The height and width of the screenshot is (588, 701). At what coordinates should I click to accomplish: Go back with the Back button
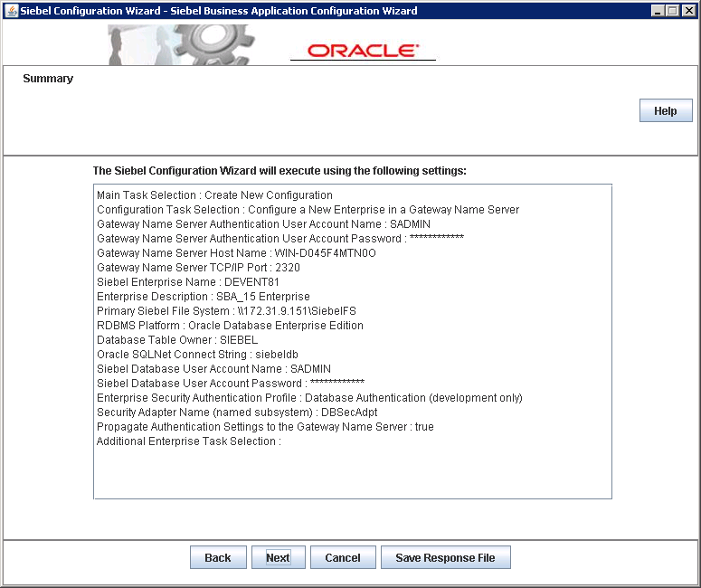(x=218, y=557)
